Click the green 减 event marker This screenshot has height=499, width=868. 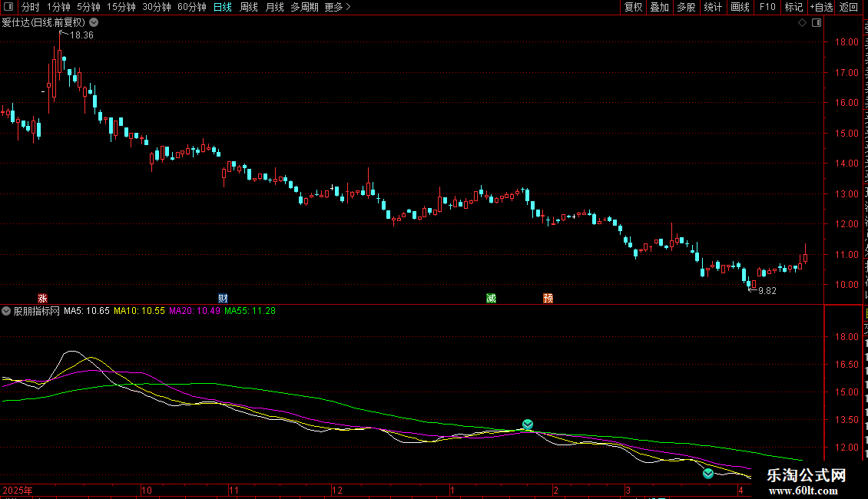(491, 298)
